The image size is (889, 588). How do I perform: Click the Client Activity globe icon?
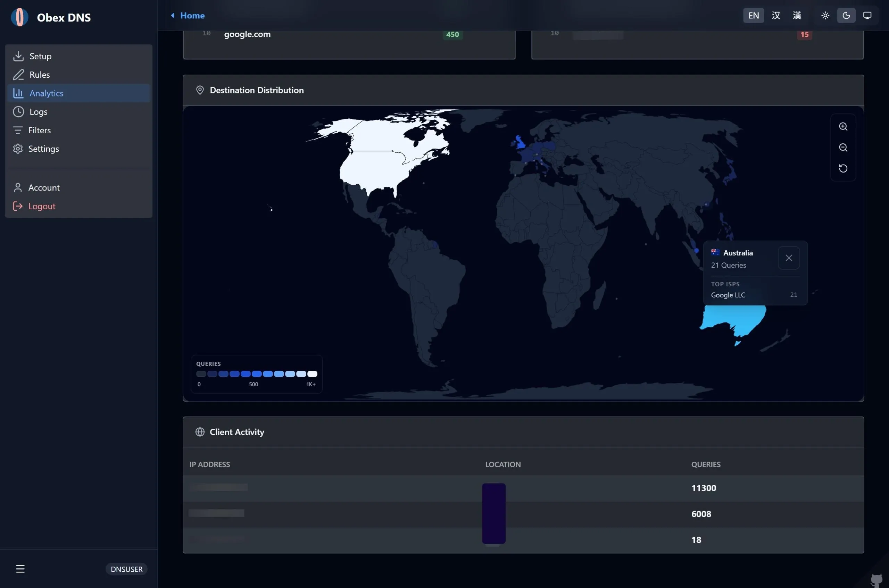coord(200,432)
